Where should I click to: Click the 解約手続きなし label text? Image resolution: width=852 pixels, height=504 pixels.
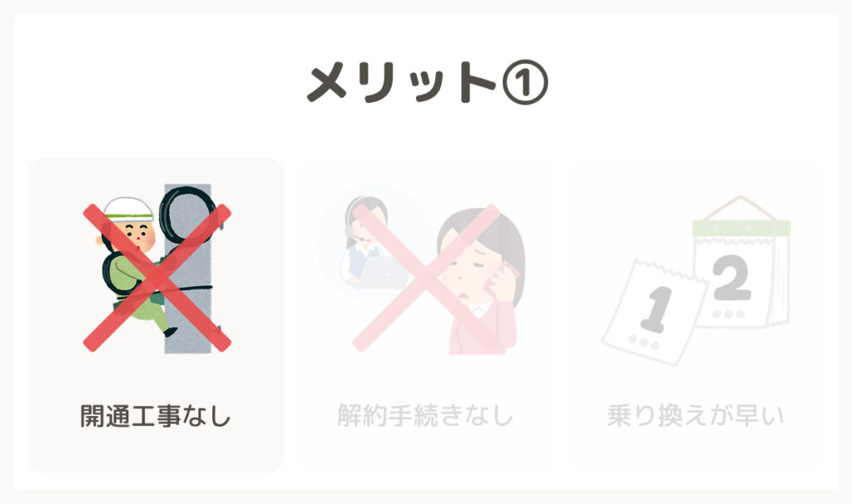[425, 416]
